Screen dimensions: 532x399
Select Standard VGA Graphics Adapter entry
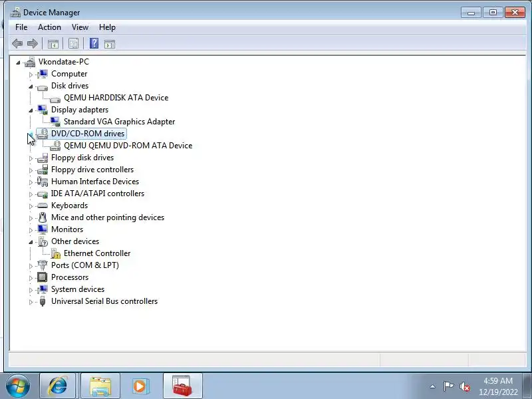pos(120,122)
